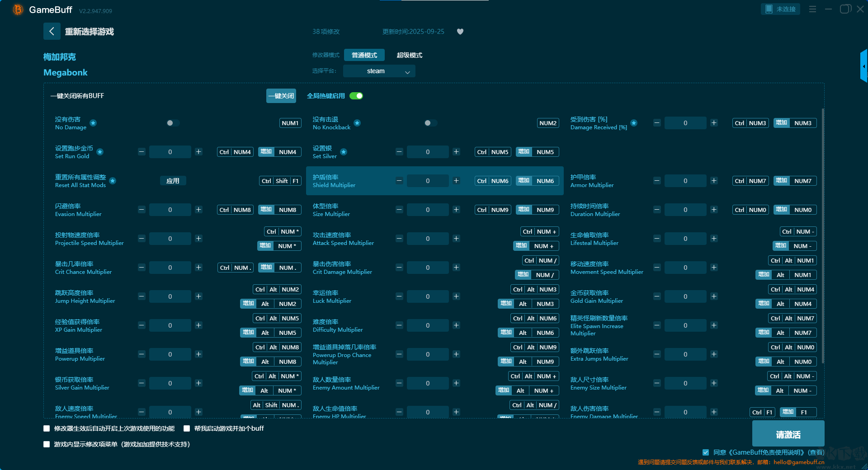
Task: Check launch game and add buff option
Action: [x=187, y=428]
